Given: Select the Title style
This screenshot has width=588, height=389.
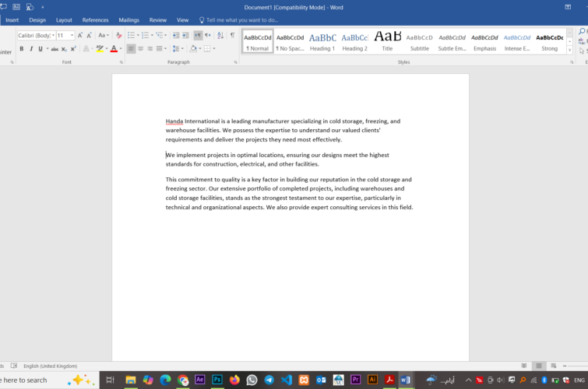Looking at the screenshot, I should point(387,41).
